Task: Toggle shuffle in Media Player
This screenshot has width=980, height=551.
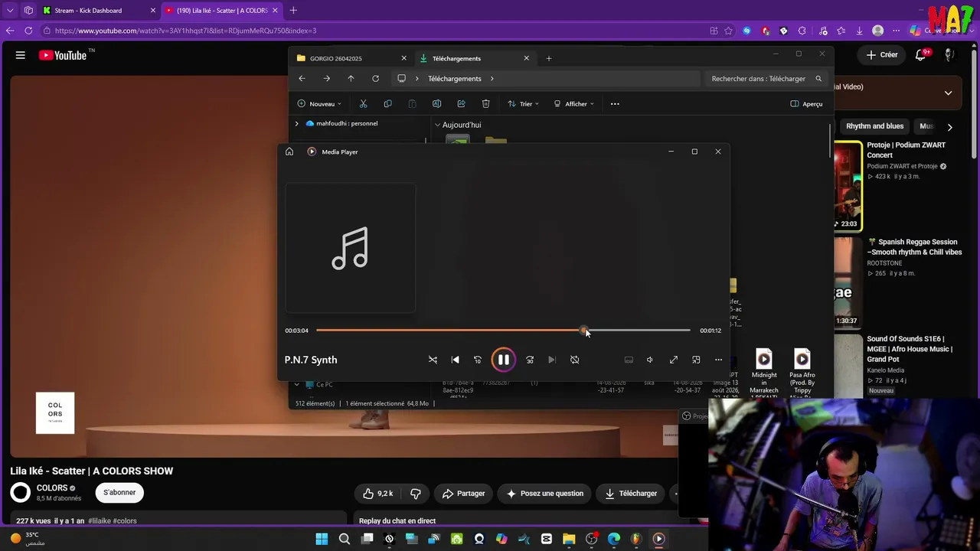Action: point(433,360)
